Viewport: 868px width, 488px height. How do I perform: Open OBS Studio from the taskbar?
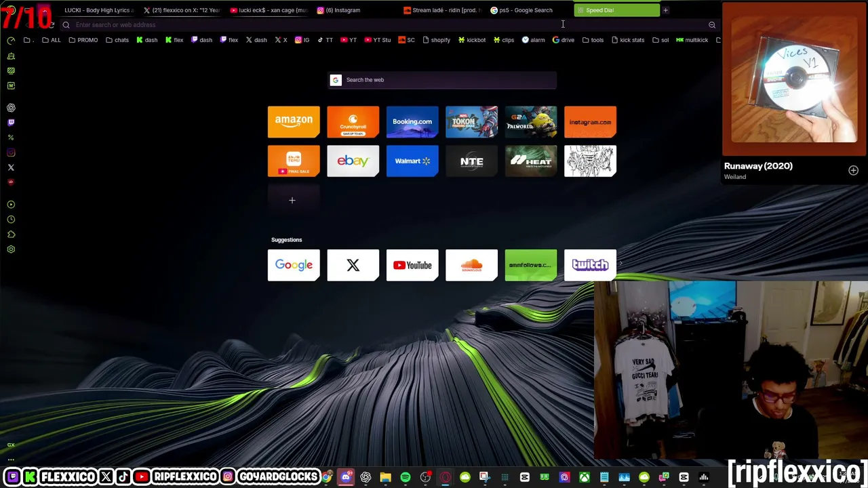425,477
